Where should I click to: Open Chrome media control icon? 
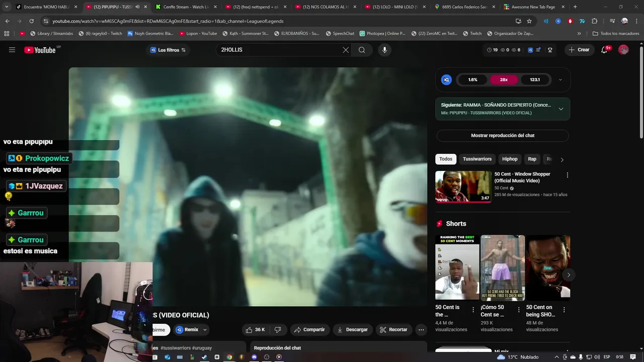point(612,21)
